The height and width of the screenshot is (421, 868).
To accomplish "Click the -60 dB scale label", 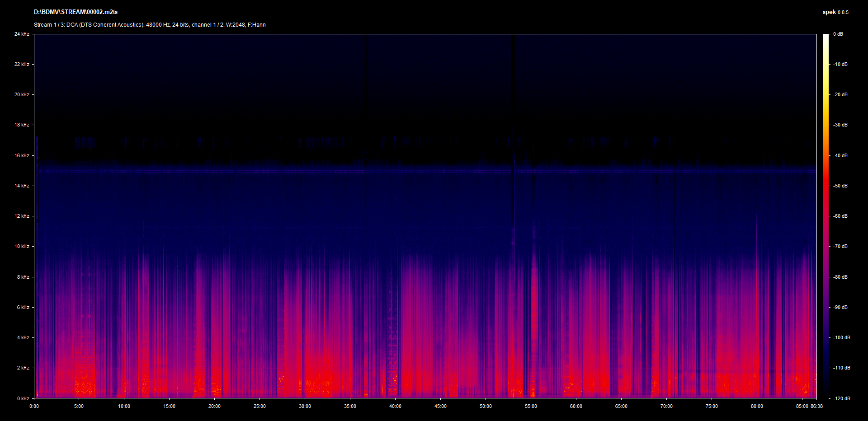I will click(840, 216).
